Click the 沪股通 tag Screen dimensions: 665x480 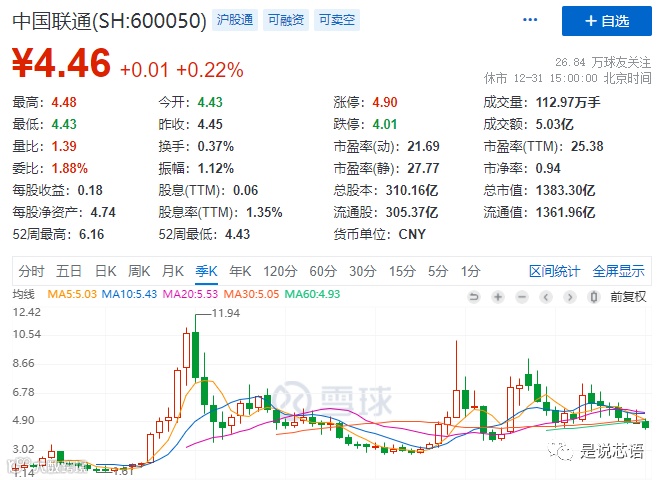click(235, 20)
